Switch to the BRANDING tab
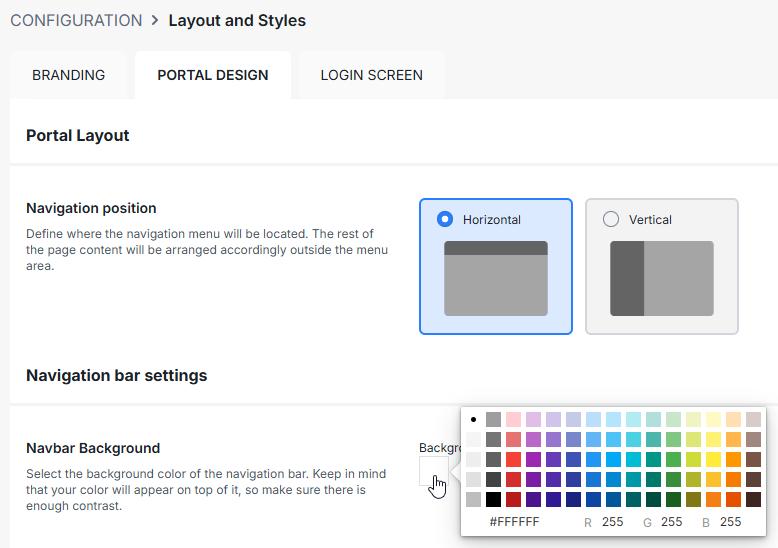Image resolution: width=778 pixels, height=548 pixels. (x=68, y=75)
